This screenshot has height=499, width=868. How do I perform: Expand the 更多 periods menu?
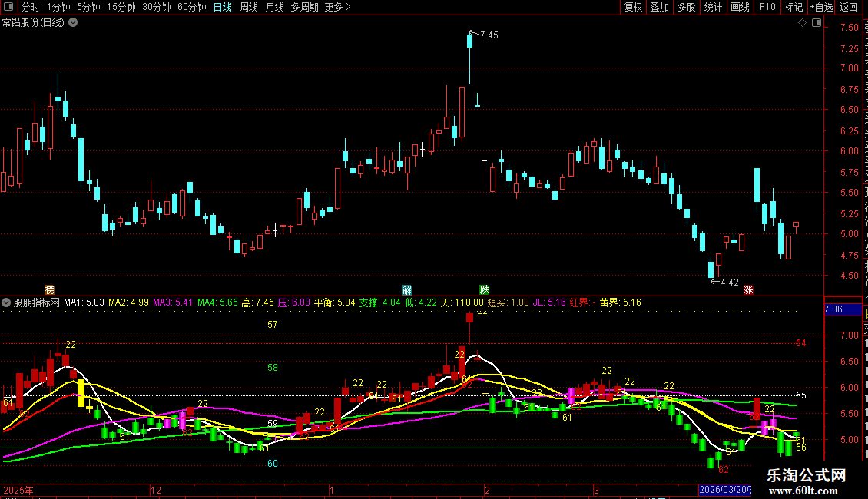(x=337, y=7)
